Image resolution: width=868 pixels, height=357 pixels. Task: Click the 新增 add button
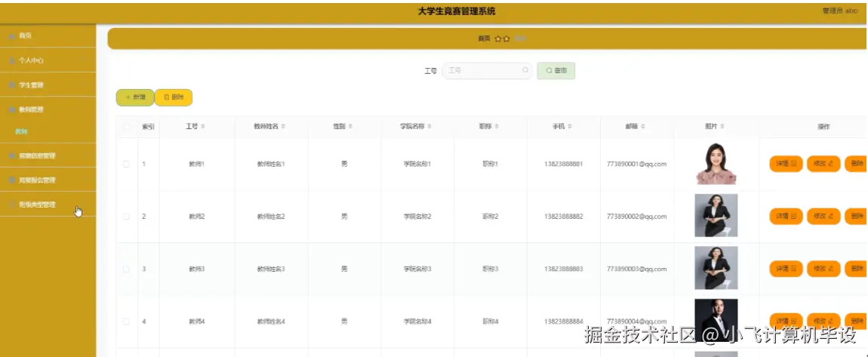pyautogui.click(x=135, y=97)
